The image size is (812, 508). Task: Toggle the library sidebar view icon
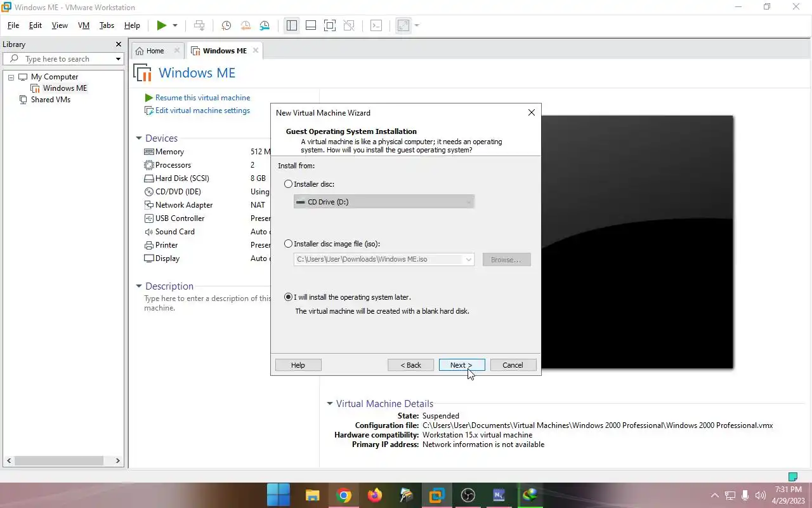coord(292,25)
